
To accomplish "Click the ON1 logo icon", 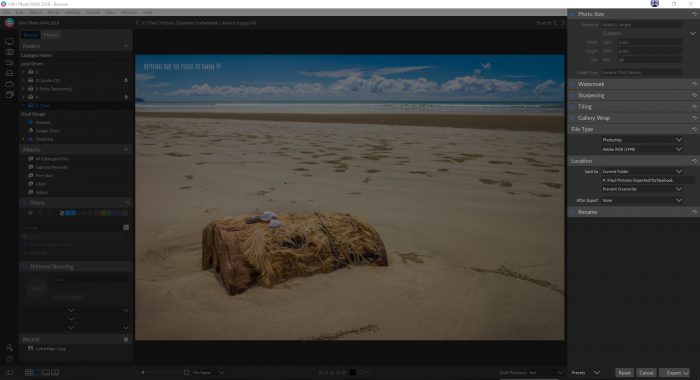I will click(9, 22).
